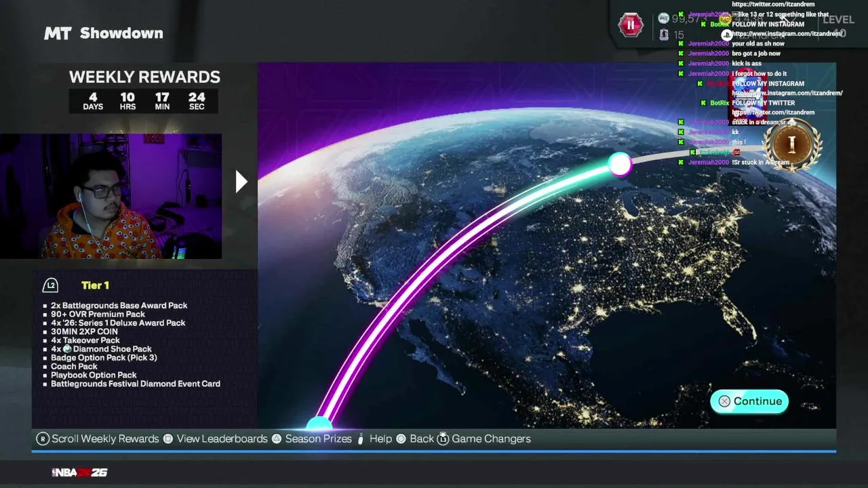Screen dimensions: 868x488
Task: Click the square icon before View Leaderboards
Action: [x=168, y=439]
